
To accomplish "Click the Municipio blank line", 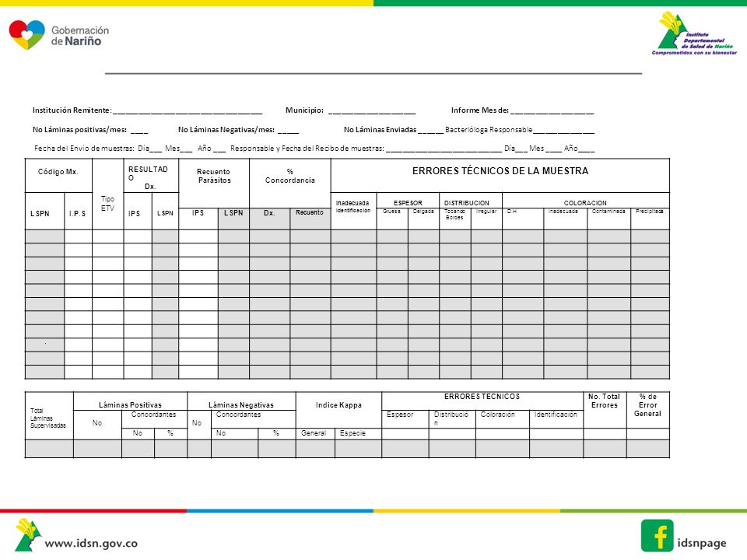I will [x=372, y=114].
